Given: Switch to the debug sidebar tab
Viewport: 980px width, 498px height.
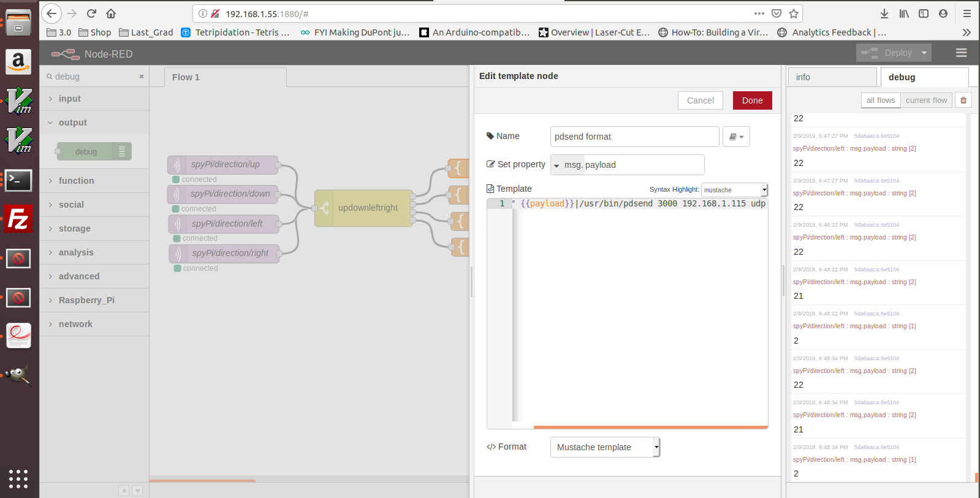Looking at the screenshot, I should click(x=924, y=77).
